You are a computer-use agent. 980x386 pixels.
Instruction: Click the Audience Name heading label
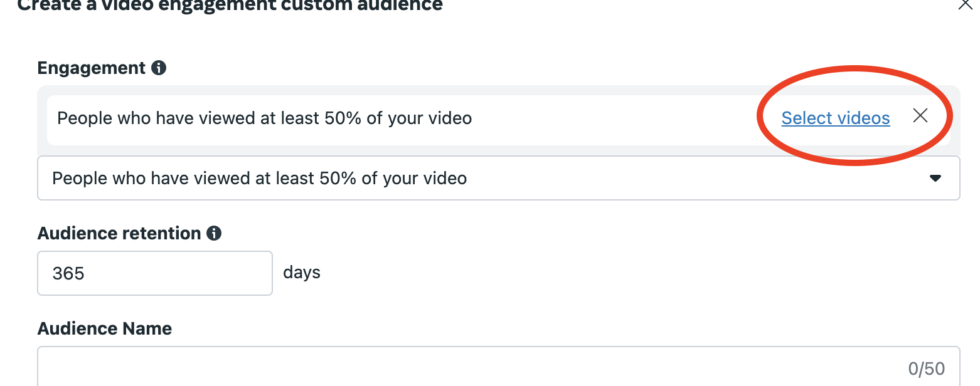pyautogui.click(x=105, y=328)
